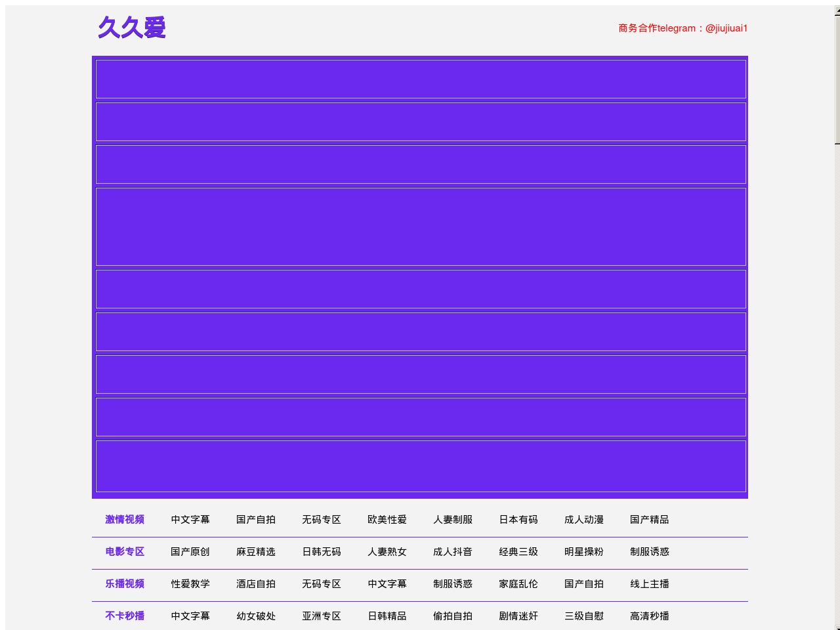Click the 久久爱 site logo
The image size is (840, 630).
[x=132, y=28]
